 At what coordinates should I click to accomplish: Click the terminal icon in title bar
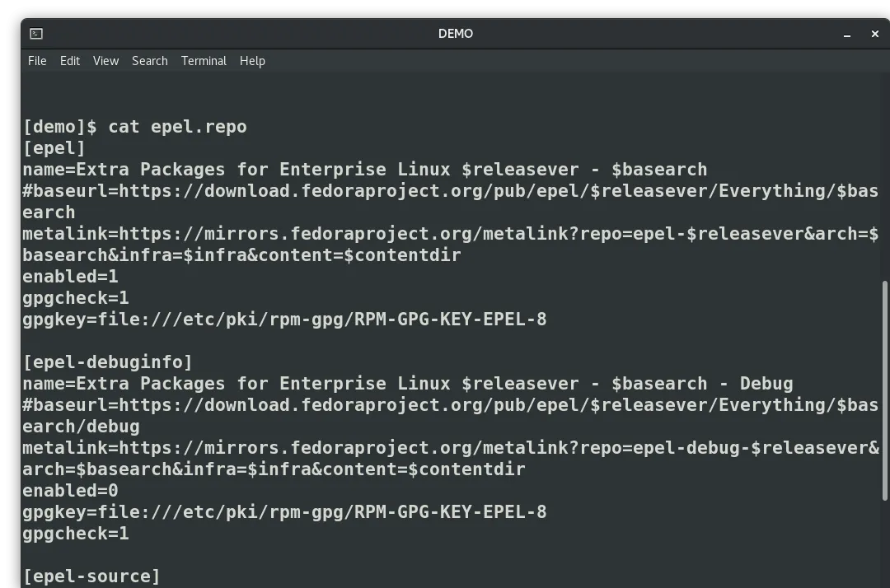[36, 34]
